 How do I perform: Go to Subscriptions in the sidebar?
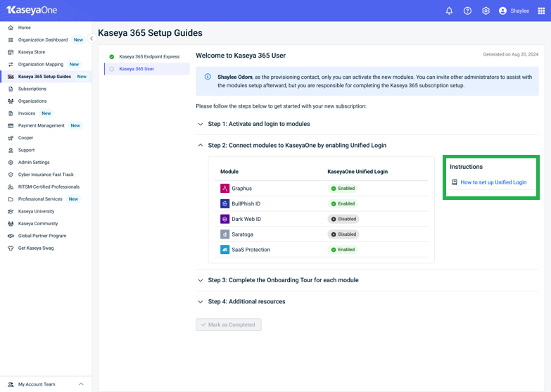[32, 89]
